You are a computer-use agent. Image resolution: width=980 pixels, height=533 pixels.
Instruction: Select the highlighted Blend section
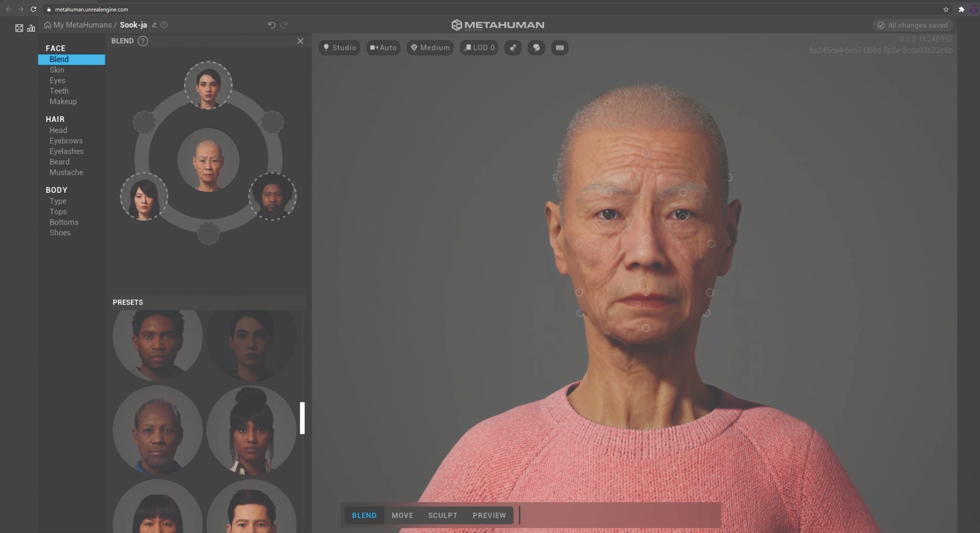coord(72,60)
